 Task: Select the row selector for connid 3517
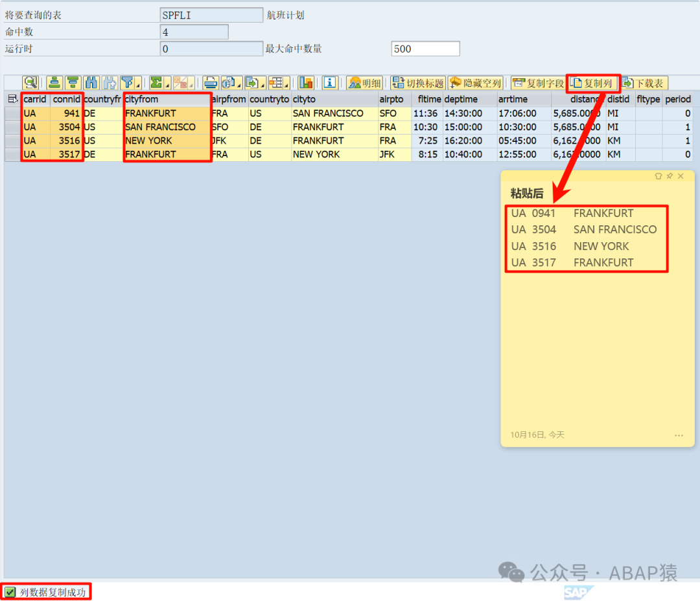pos(12,154)
